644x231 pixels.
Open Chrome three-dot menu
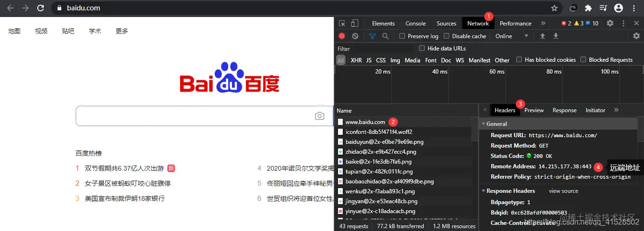click(634, 8)
